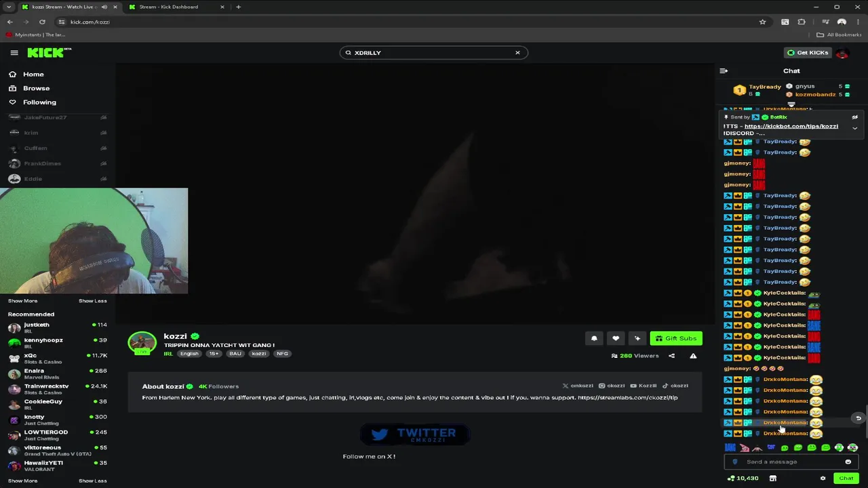
Task: Open recommended channel Trainwreckstv
Action: [x=57, y=389]
